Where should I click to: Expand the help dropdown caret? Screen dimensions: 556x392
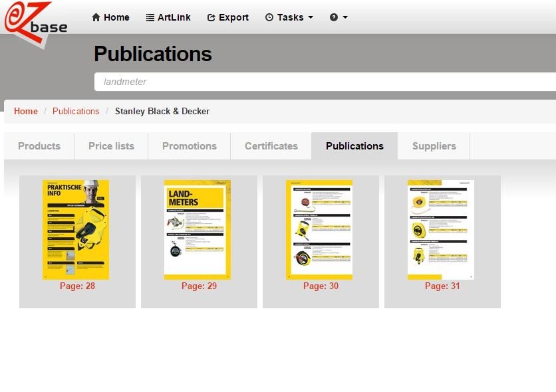[x=345, y=17]
